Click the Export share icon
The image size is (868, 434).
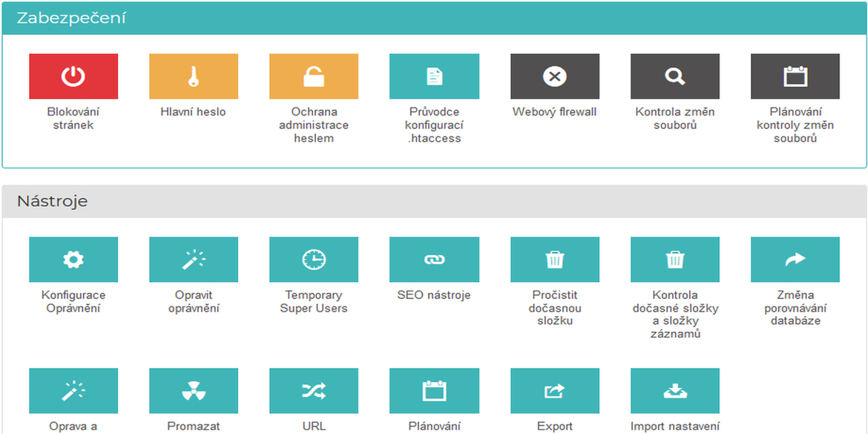point(554,391)
